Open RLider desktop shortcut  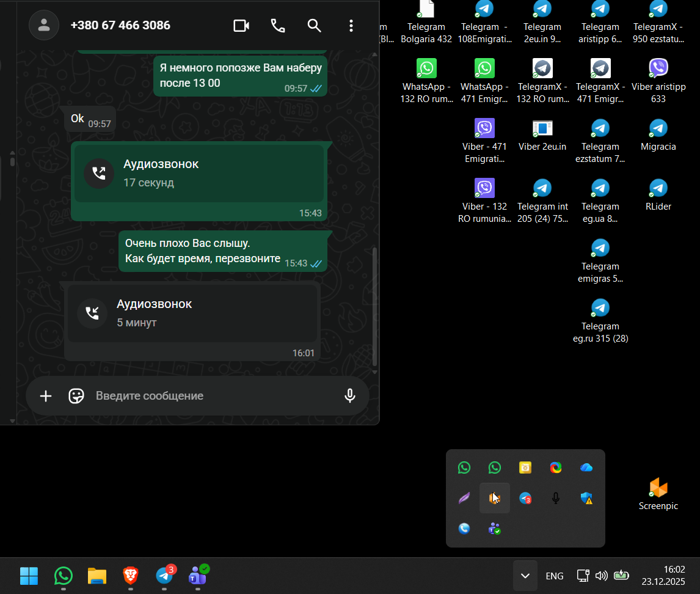(x=658, y=195)
